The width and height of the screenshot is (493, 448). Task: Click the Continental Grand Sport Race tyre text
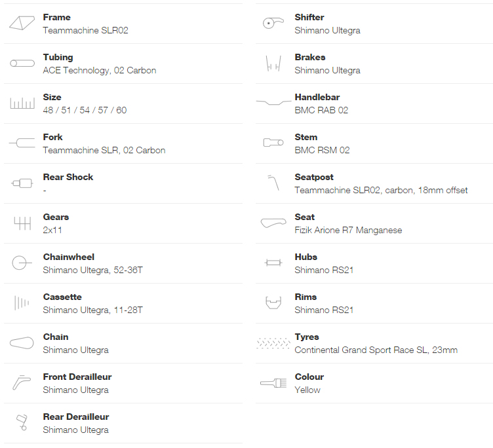376,350
